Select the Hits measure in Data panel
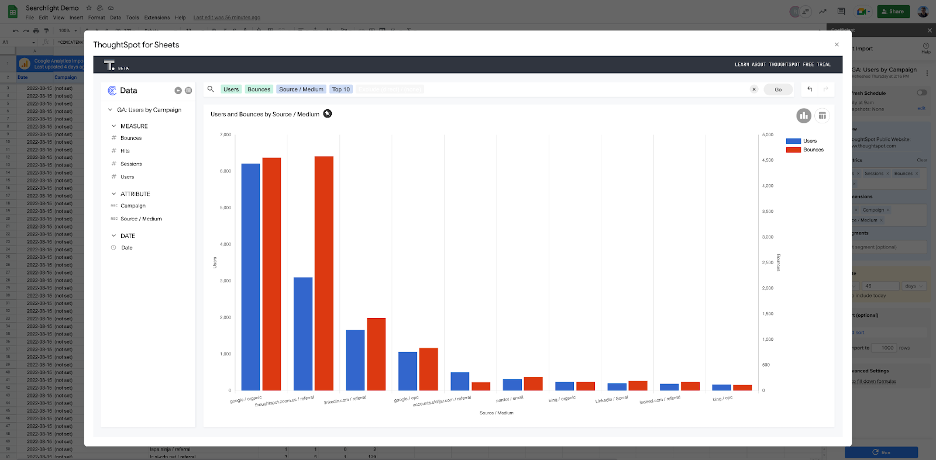Screen dimensions: 936x460 [x=125, y=151]
